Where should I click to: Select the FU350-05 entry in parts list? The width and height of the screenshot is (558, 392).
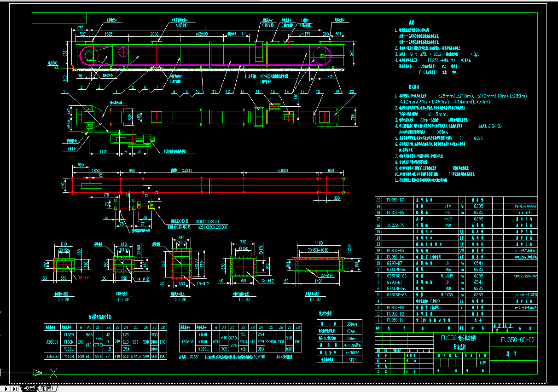point(395,250)
